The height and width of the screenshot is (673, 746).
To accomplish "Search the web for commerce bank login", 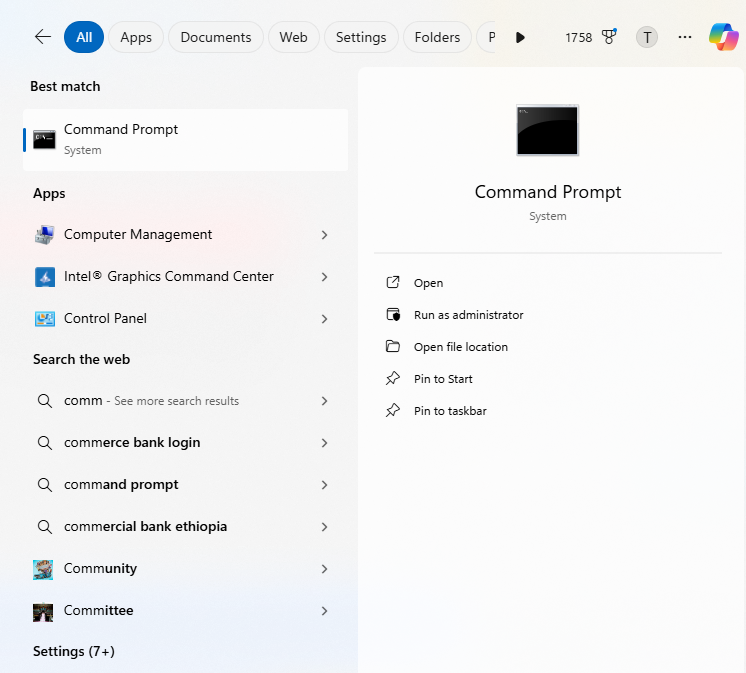I will pyautogui.click(x=132, y=443).
